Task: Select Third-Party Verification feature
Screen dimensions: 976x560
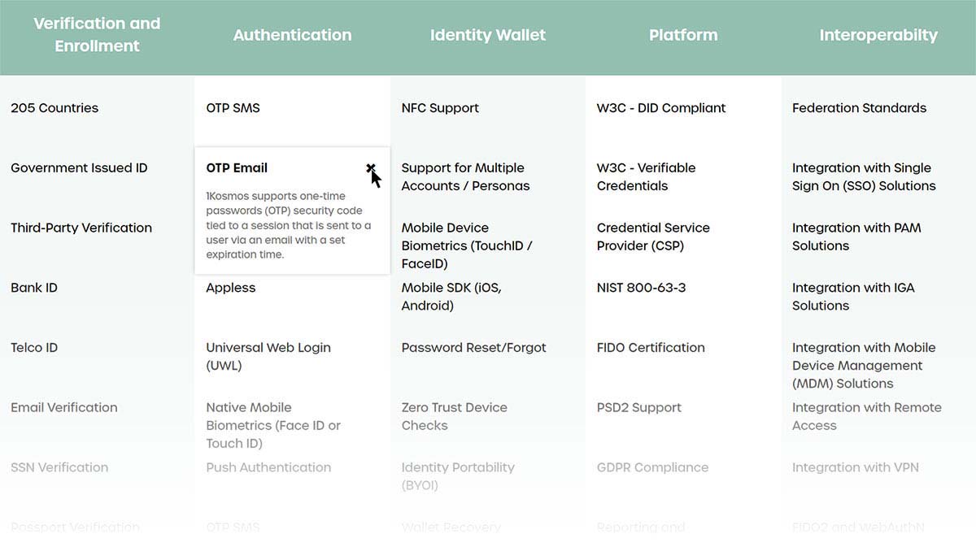Action: (81, 228)
